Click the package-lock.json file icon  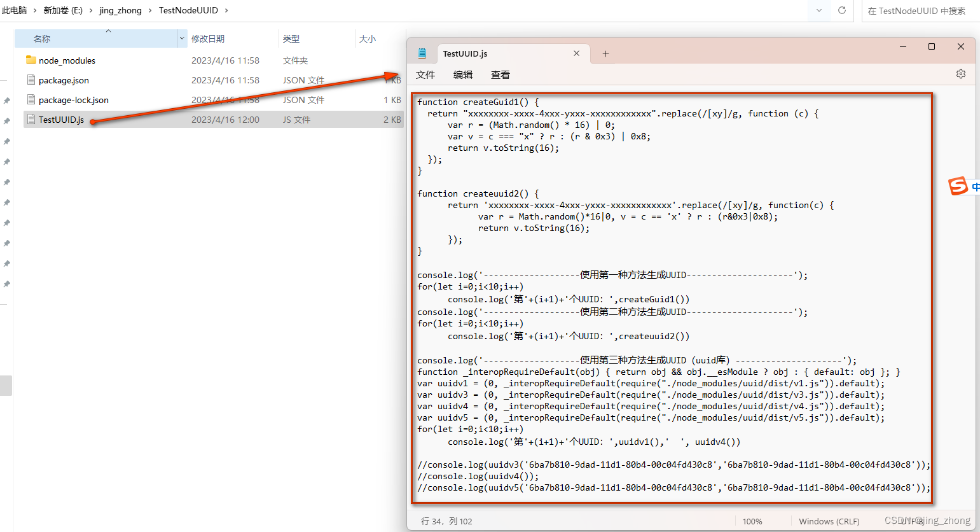tap(31, 99)
